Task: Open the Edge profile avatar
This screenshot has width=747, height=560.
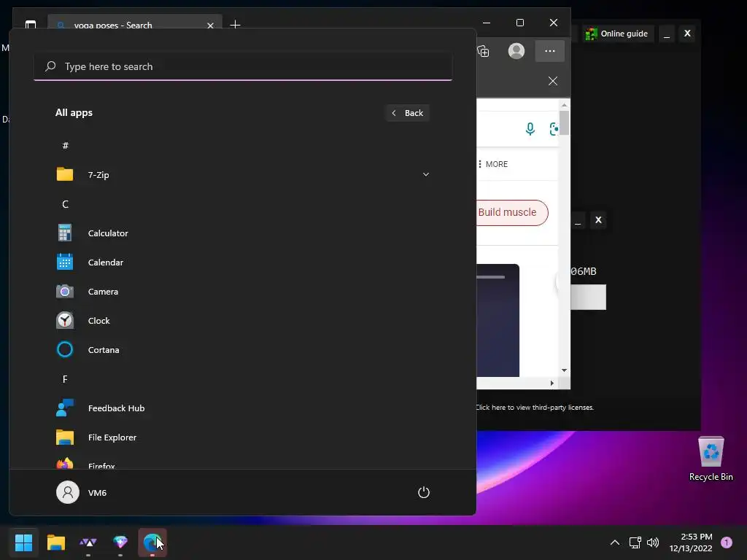Action: coord(516,51)
